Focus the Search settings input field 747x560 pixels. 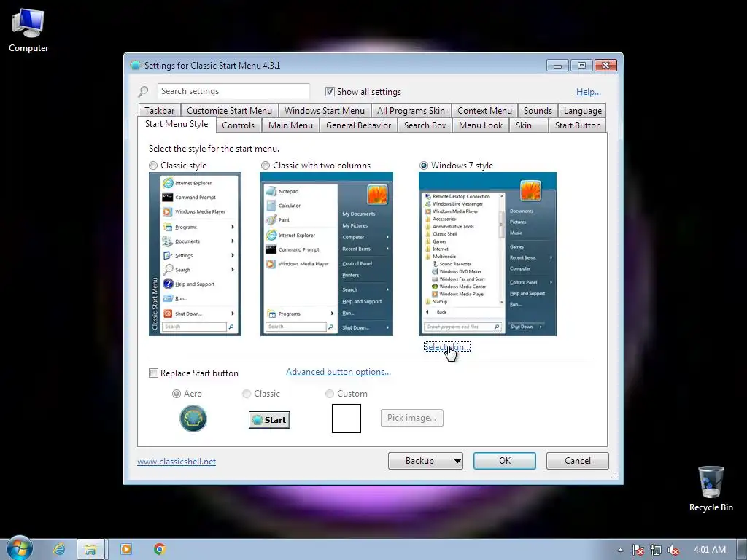pos(233,91)
